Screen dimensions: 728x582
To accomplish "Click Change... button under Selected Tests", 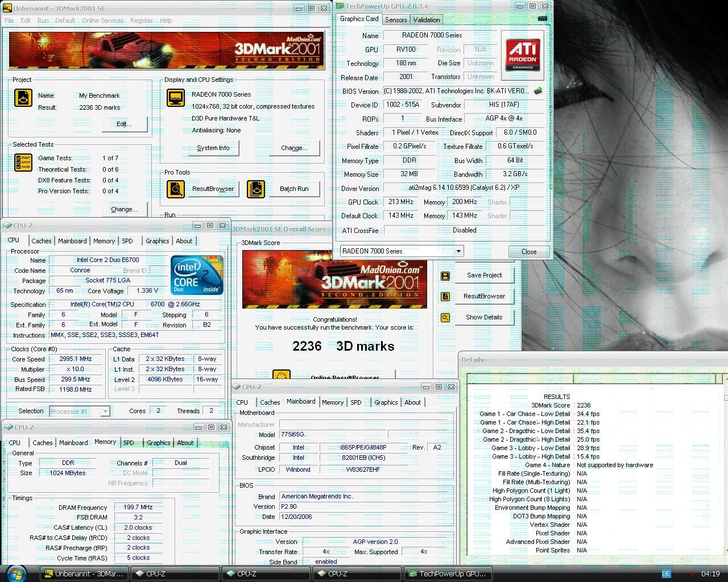I will click(x=124, y=209).
